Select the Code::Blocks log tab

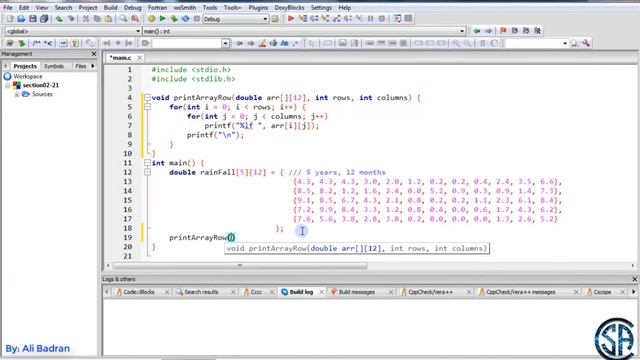(138, 292)
